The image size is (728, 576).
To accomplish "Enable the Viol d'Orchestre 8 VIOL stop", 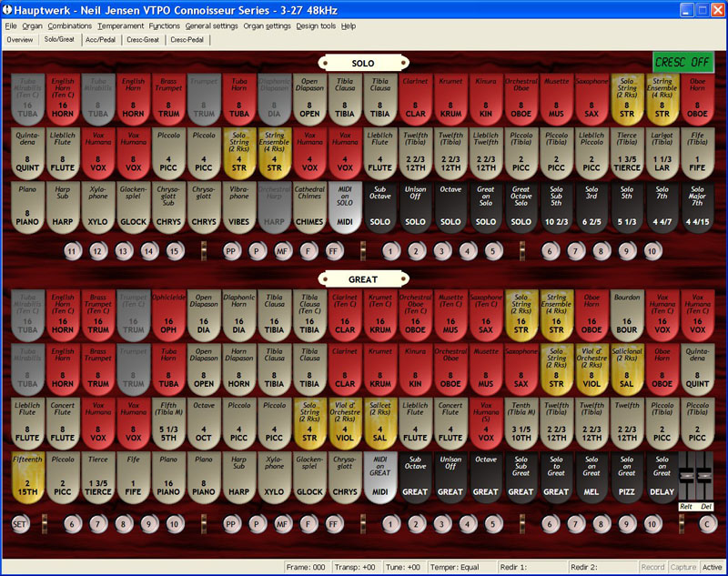I will (x=591, y=369).
